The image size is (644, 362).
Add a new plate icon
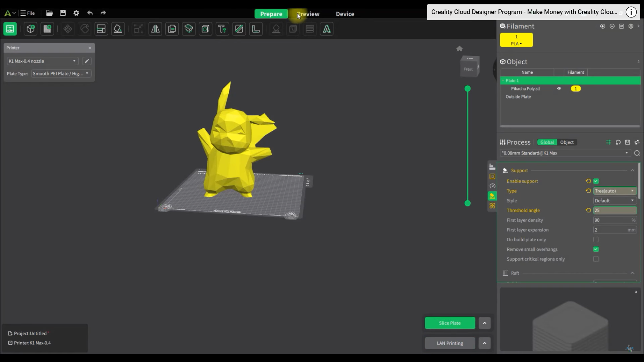point(47,29)
